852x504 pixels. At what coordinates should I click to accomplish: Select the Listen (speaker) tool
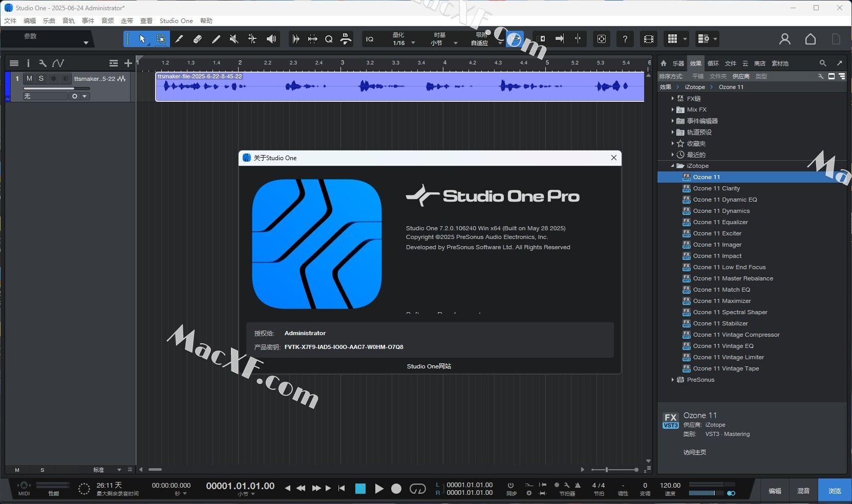(271, 39)
